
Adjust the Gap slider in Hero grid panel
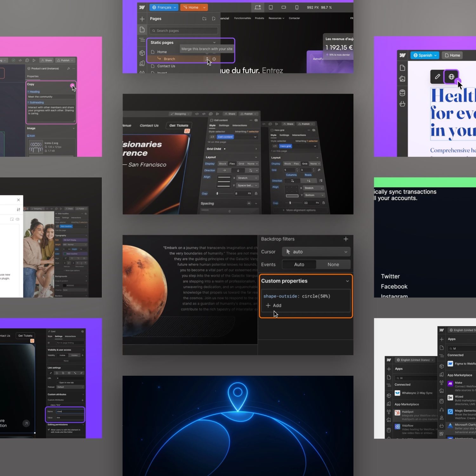pyautogui.click(x=290, y=203)
